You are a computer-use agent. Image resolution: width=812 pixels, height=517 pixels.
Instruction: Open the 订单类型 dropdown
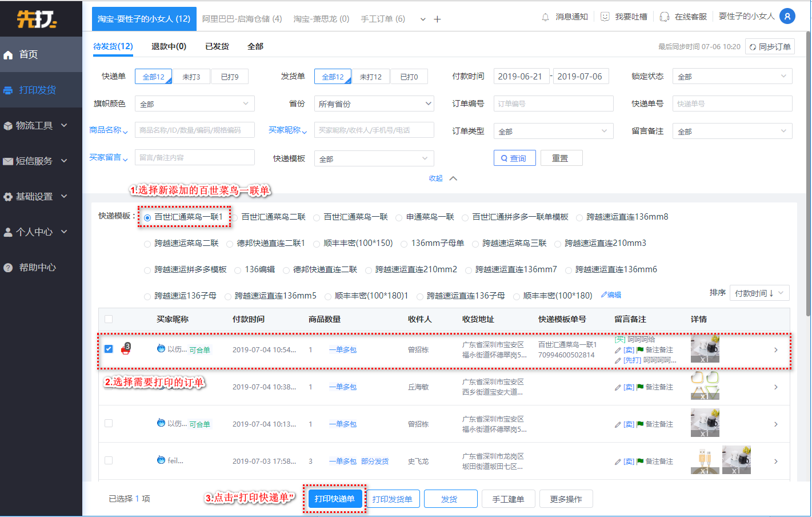554,131
